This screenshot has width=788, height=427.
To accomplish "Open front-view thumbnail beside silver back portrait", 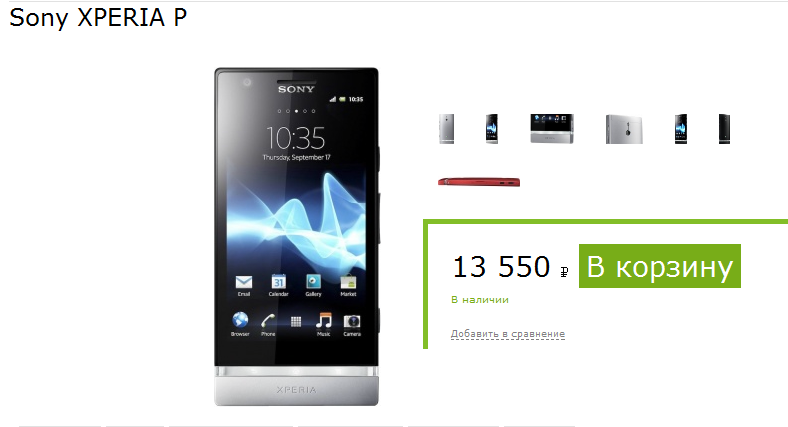I will pyautogui.click(x=491, y=129).
